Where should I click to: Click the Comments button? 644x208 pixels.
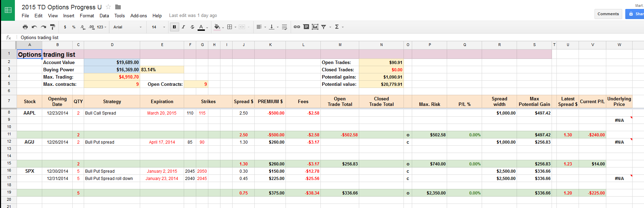pyautogui.click(x=608, y=14)
